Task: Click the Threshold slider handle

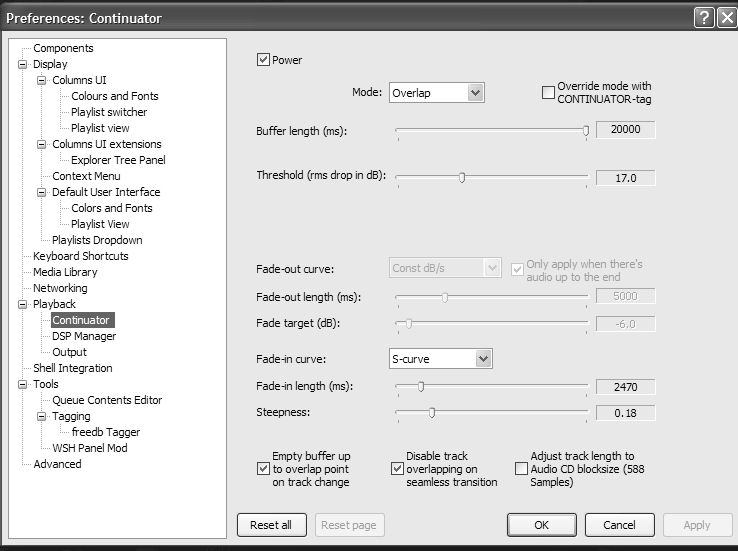Action: [x=462, y=178]
